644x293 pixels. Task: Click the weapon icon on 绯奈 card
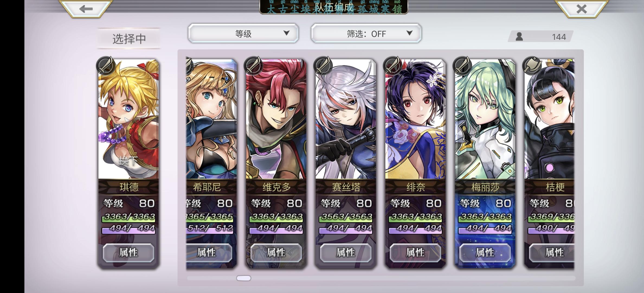[392, 66]
